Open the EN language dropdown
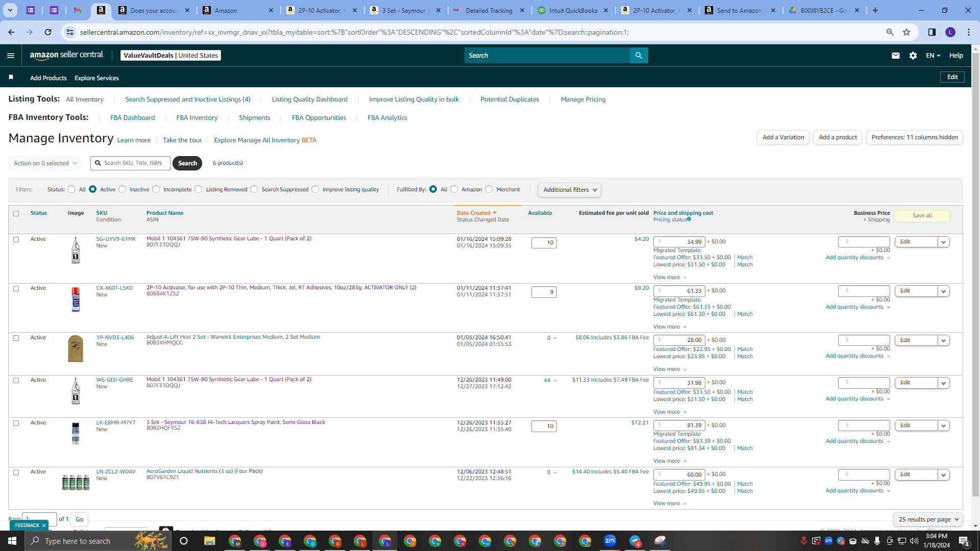This screenshot has height=551, width=980. pyautogui.click(x=933, y=56)
